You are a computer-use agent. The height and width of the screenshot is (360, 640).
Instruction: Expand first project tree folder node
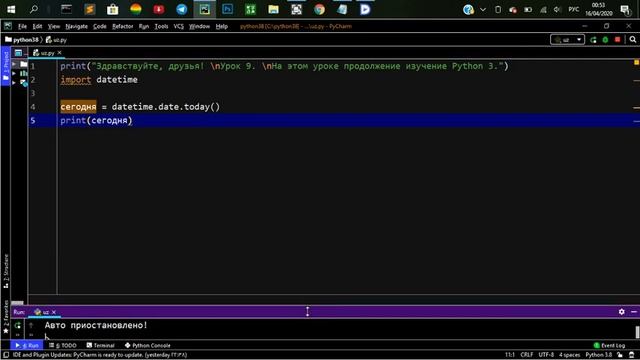point(14,64)
